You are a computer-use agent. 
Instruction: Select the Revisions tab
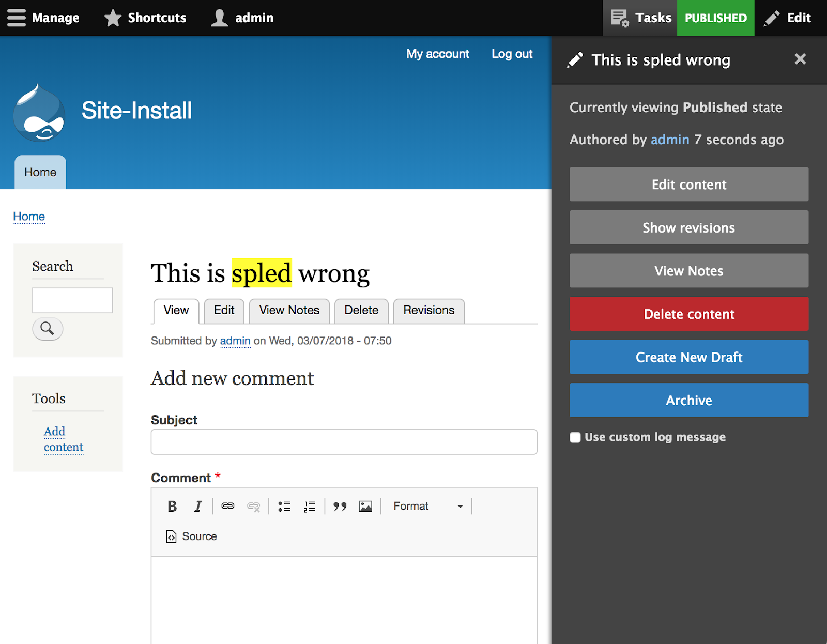click(x=429, y=310)
